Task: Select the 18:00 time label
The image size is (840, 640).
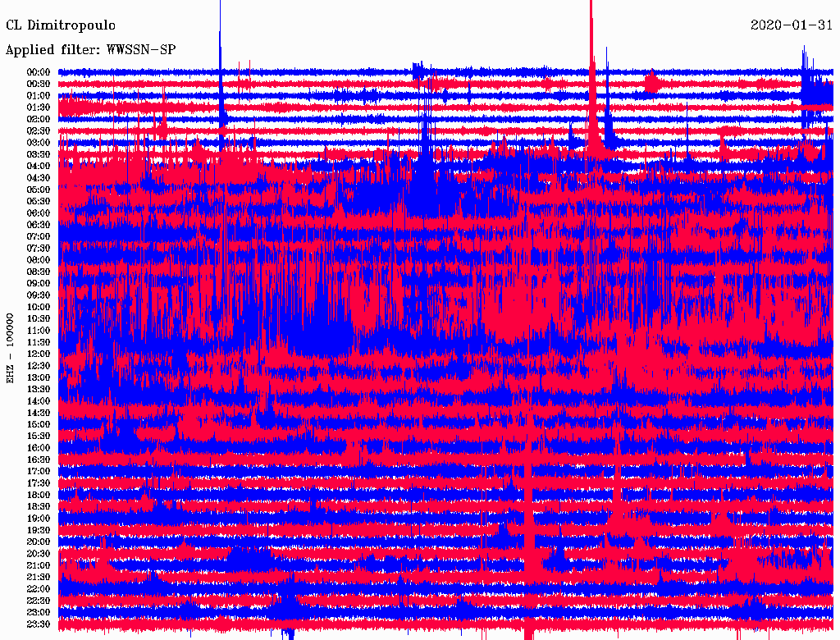Action: coord(39,495)
